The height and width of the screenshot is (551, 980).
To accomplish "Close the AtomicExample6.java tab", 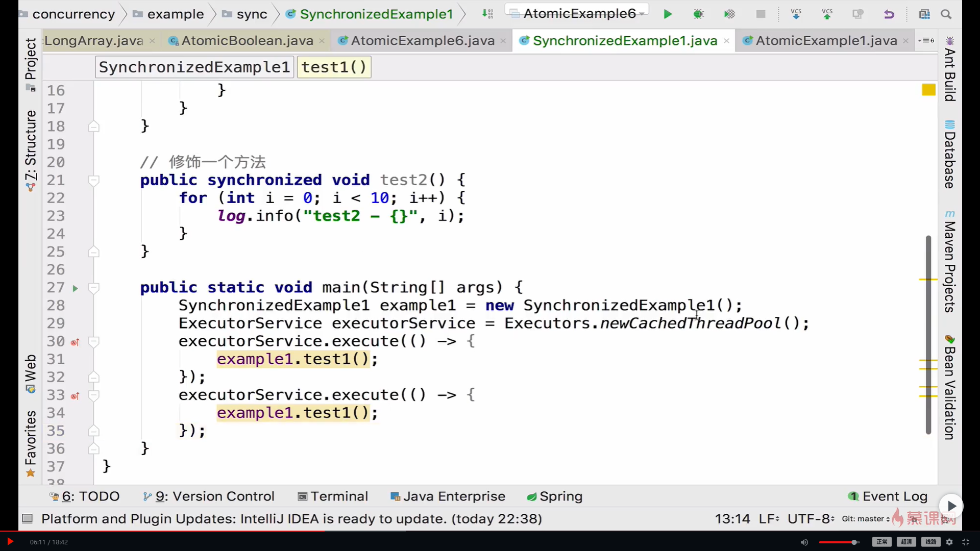I will pyautogui.click(x=503, y=41).
